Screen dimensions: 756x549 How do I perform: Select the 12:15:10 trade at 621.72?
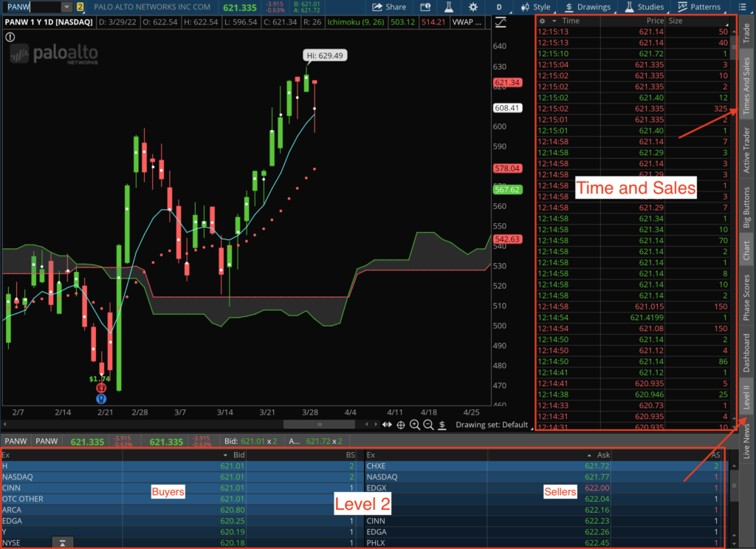[x=633, y=53]
